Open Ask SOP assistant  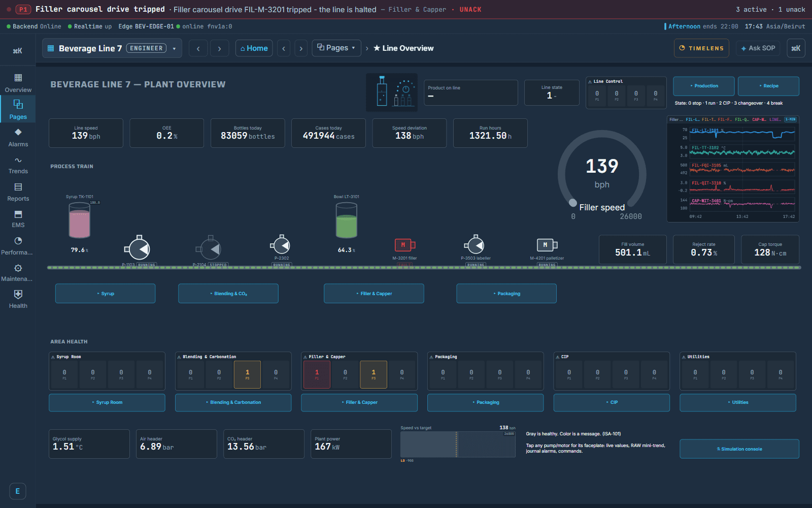click(x=758, y=48)
